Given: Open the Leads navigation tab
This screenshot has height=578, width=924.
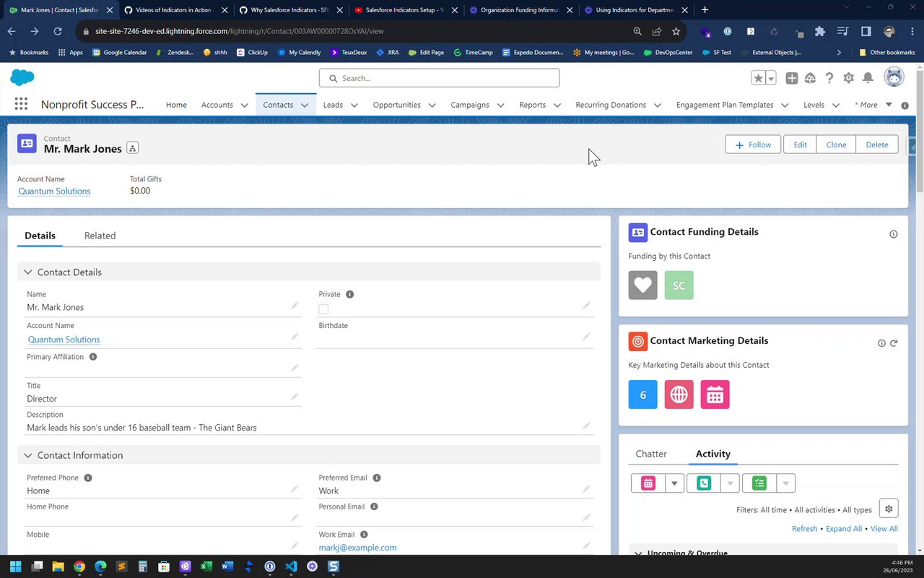Looking at the screenshot, I should click(x=333, y=105).
